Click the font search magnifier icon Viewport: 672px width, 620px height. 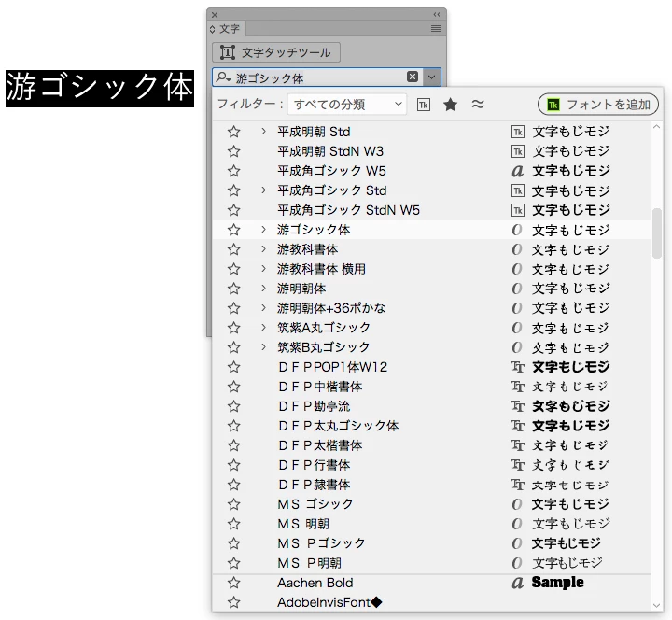223,77
